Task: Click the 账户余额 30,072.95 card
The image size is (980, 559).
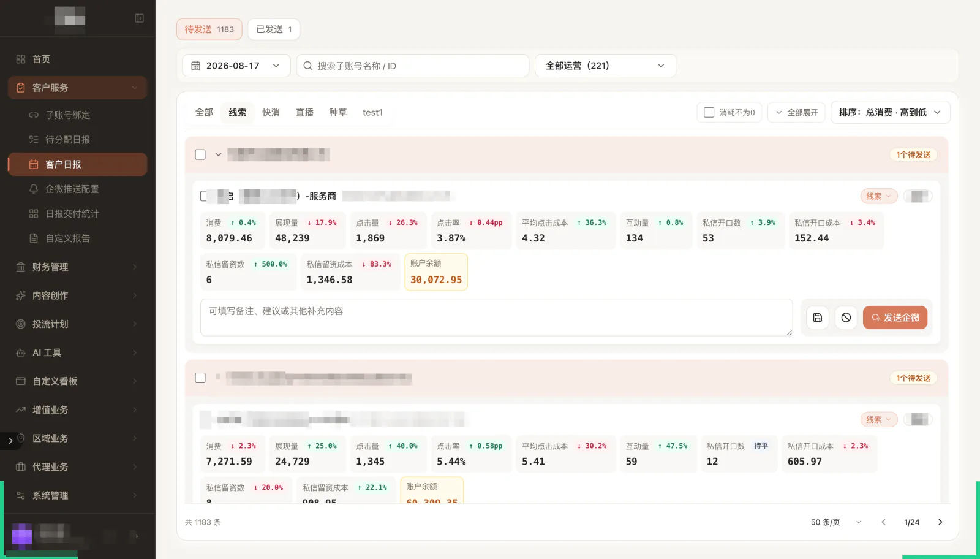Action: (436, 272)
